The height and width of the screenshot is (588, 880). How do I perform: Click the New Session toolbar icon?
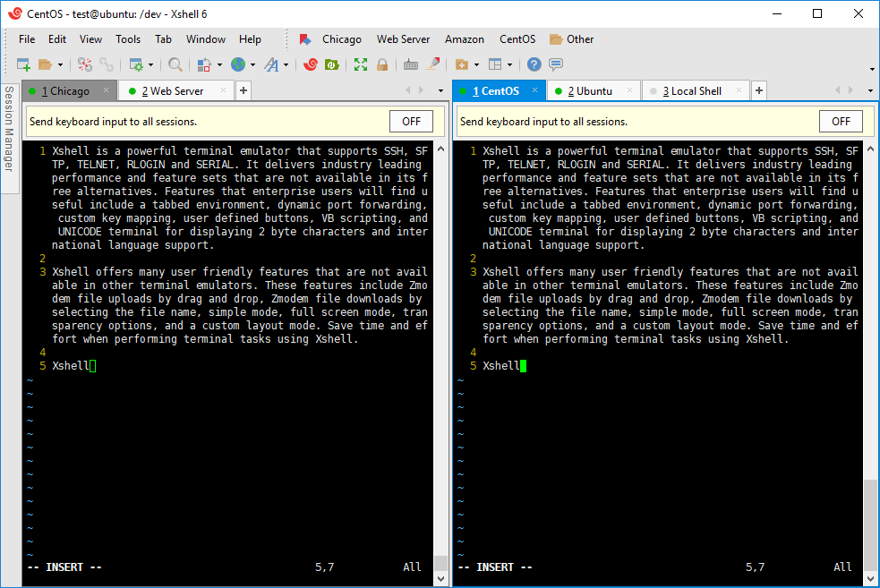pyautogui.click(x=23, y=64)
